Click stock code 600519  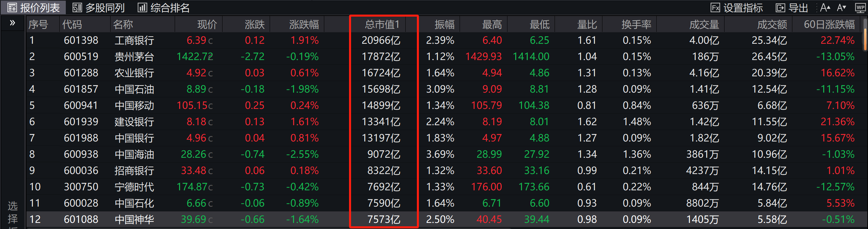click(81, 57)
